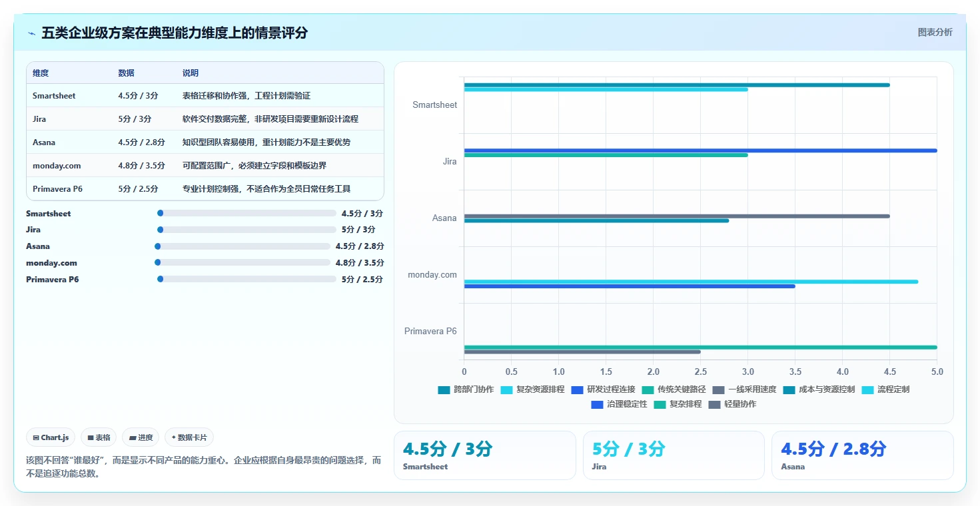Click the 数据 column header
980x506 pixels.
[127, 73]
